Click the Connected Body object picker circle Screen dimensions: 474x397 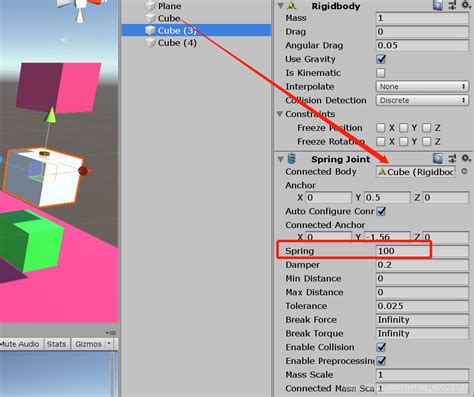[464, 172]
